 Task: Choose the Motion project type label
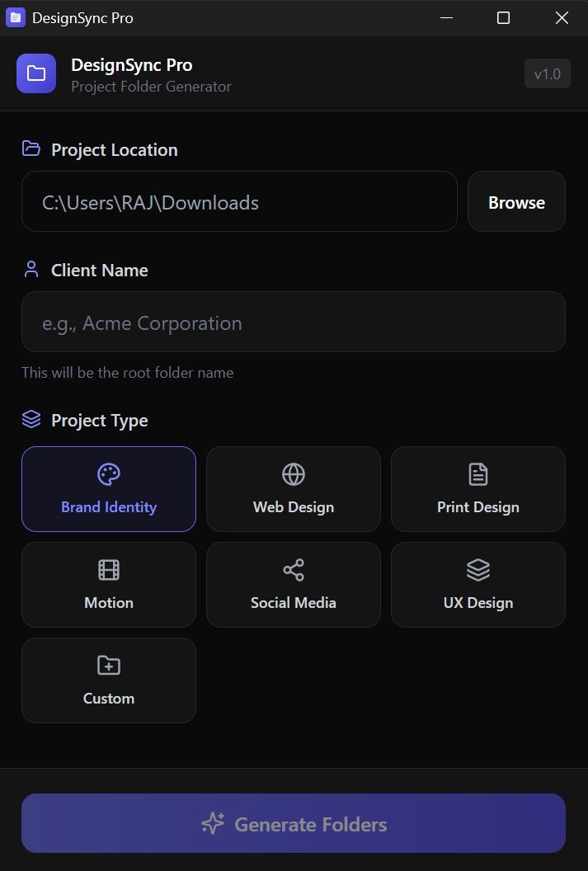coord(109,603)
